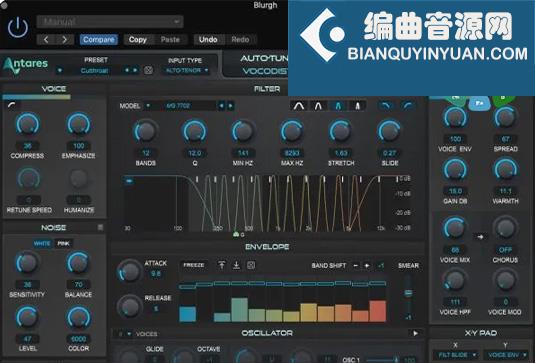Open the Input Type ALTO/TENOR dropdown

coord(187,71)
